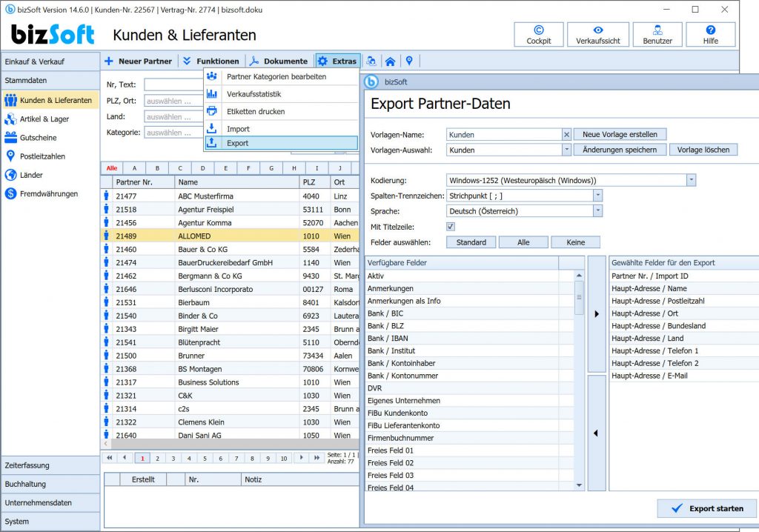Select available field Bank / IBAN
The width and height of the screenshot is (759, 532).
469,339
